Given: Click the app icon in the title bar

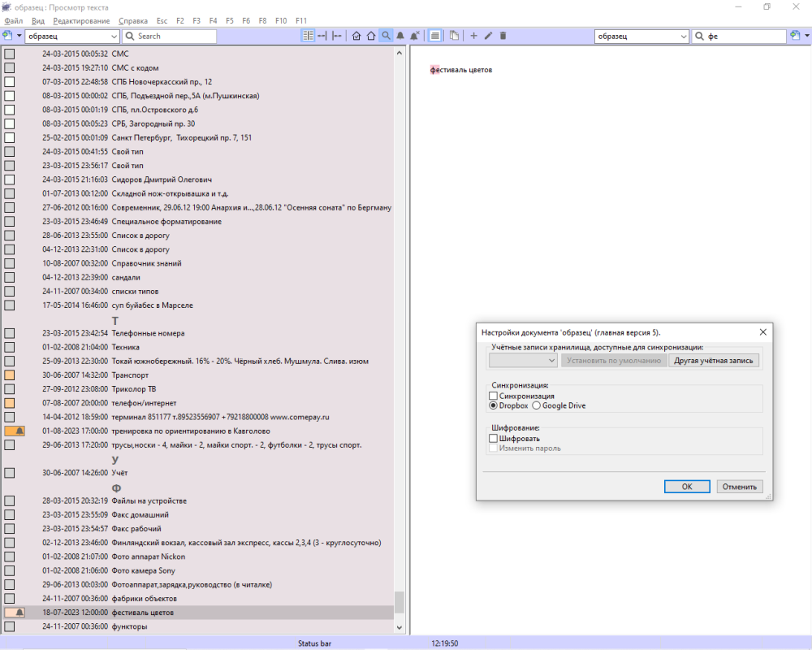Looking at the screenshot, I should point(6,7).
